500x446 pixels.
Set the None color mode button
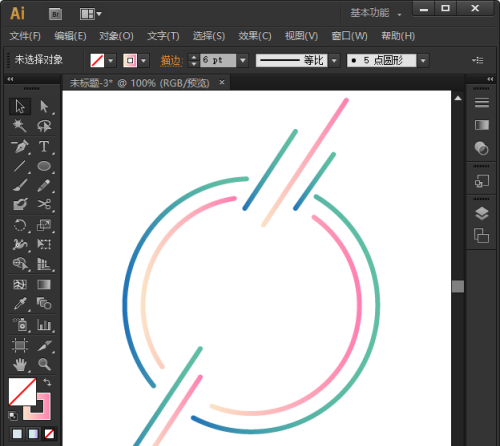pos(49,434)
